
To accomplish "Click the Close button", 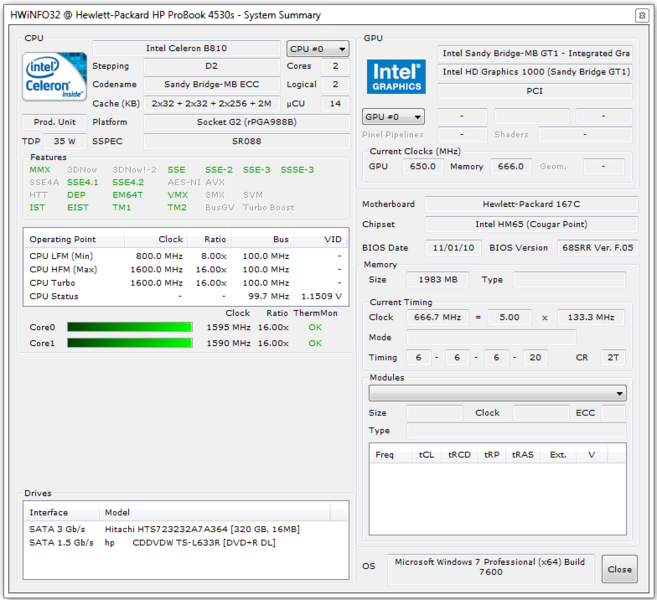I will [619, 569].
